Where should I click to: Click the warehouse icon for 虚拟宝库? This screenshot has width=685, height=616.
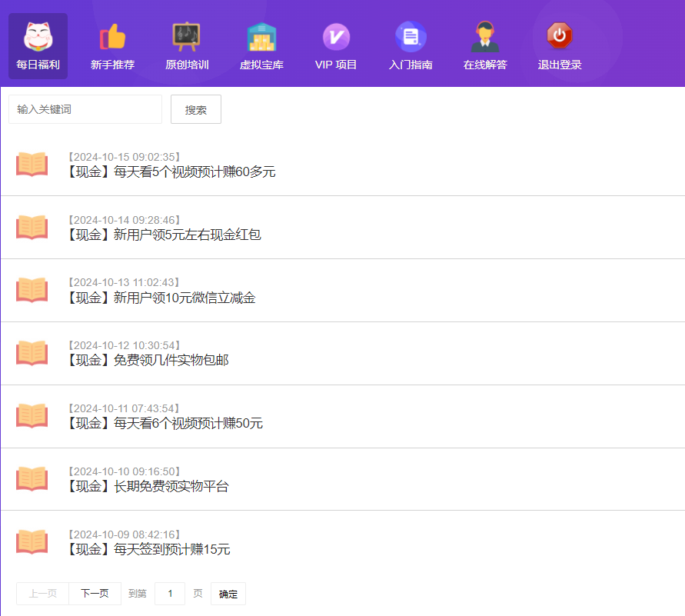pyautogui.click(x=261, y=37)
